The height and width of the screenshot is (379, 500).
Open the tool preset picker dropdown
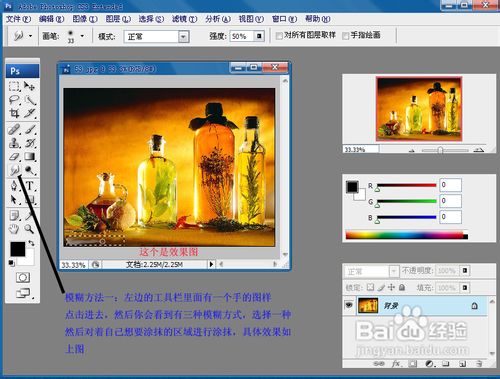tap(30, 36)
